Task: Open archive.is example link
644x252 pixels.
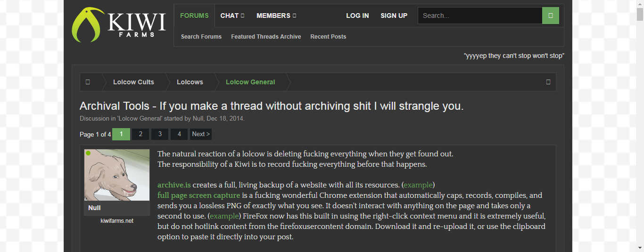Action: [x=418, y=185]
